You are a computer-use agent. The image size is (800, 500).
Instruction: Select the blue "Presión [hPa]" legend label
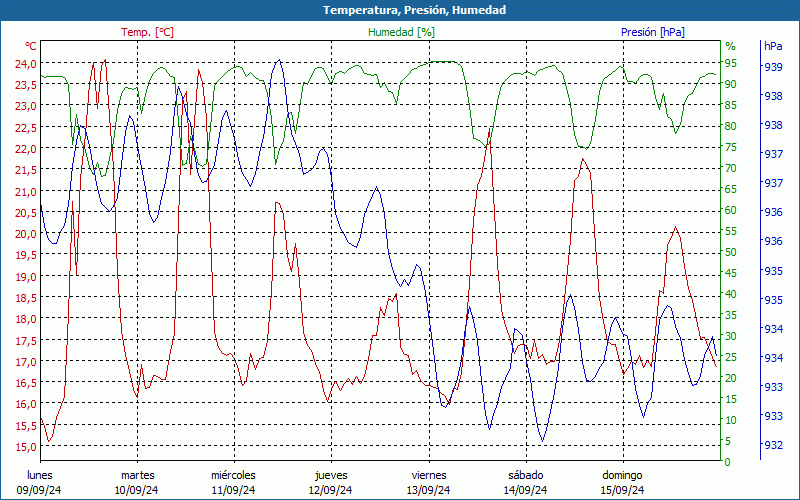coord(653,32)
